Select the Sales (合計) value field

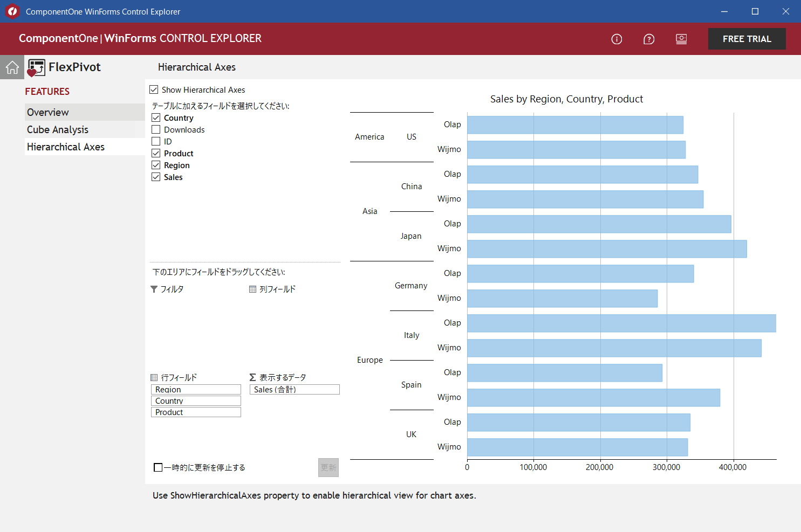coord(295,389)
